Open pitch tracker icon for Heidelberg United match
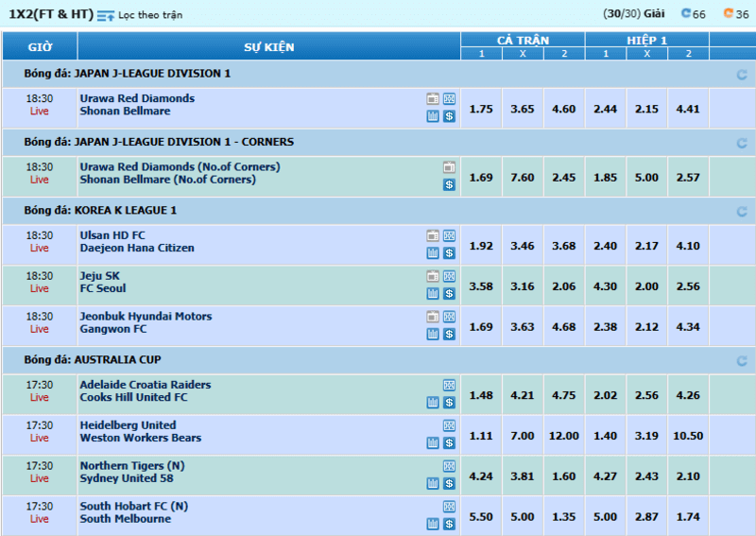 tap(450, 426)
